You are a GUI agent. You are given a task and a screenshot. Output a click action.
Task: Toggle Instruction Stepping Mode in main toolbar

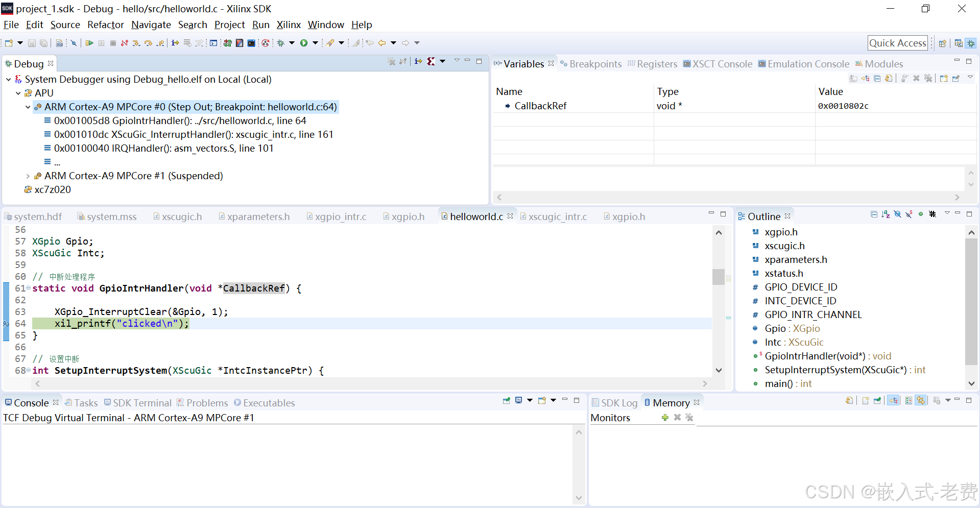(x=175, y=43)
